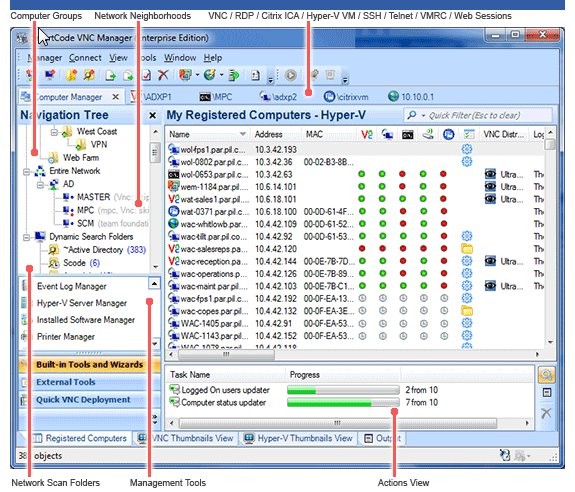Launch the Event Log Manager tool

(x=72, y=286)
